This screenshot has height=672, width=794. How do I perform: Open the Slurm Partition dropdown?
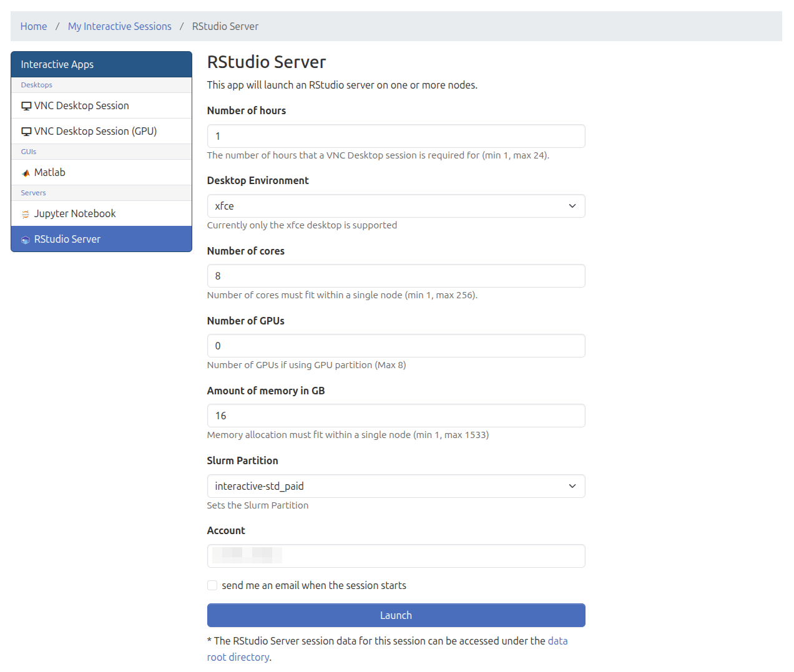click(x=396, y=486)
